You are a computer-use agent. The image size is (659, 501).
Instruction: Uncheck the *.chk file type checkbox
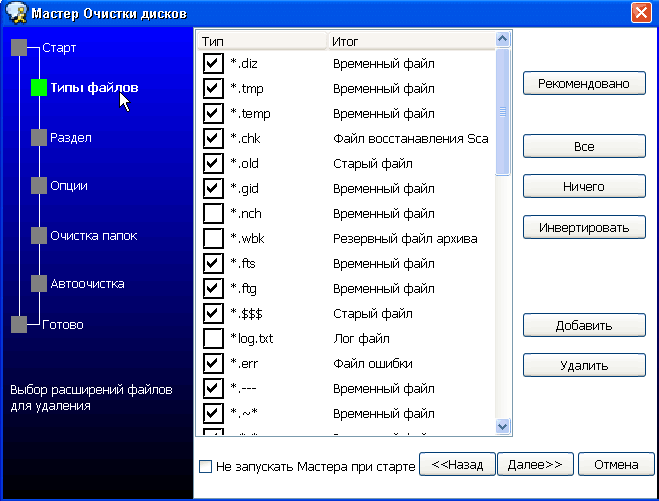pyautogui.click(x=213, y=138)
